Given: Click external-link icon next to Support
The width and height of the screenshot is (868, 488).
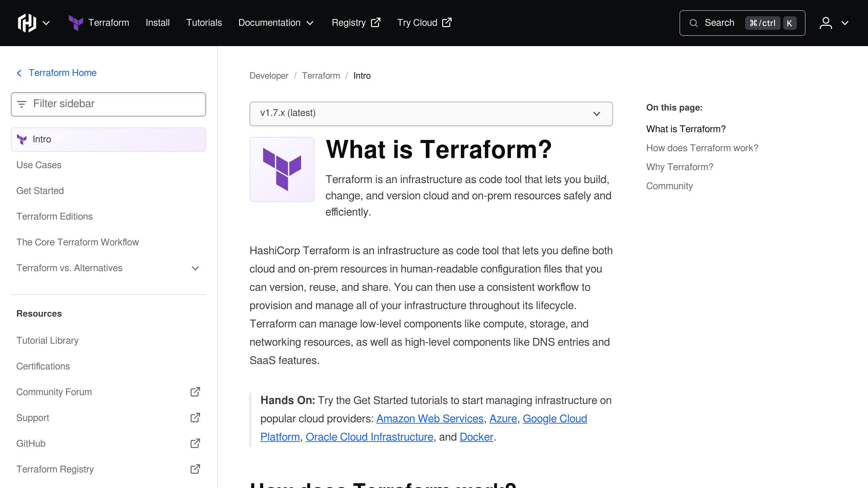Looking at the screenshot, I should click(x=195, y=418).
